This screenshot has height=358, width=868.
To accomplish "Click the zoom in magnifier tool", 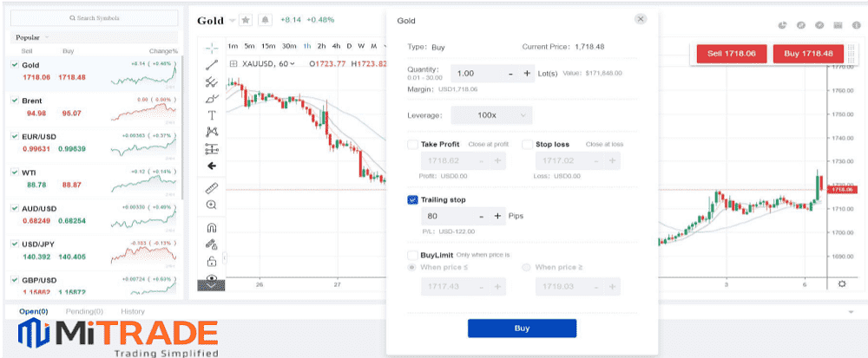I will 212,205.
